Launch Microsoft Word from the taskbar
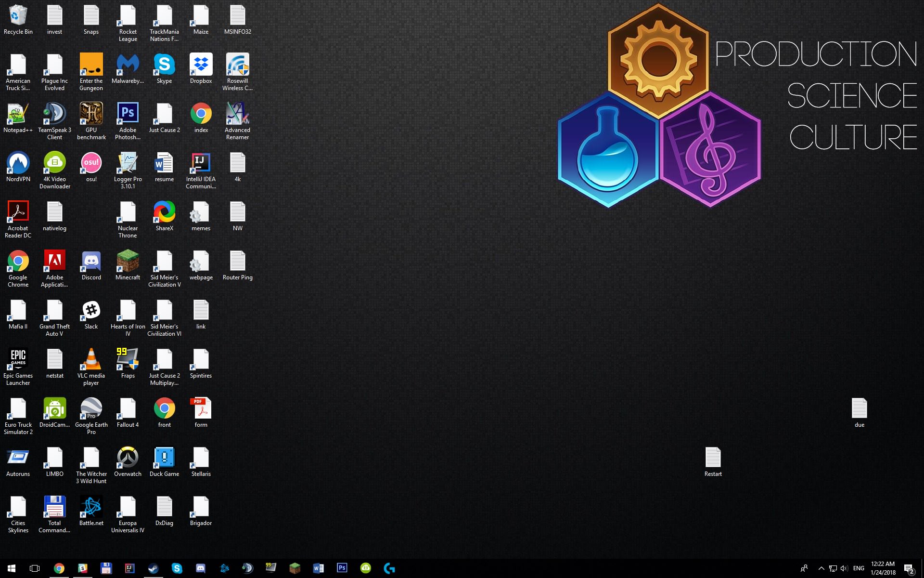Screen dimensions: 924x578 tap(318, 568)
